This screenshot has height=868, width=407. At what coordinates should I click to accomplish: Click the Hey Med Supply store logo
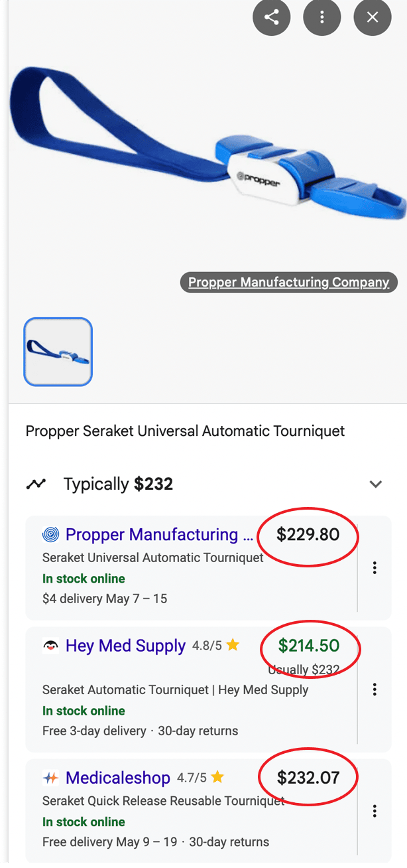(x=51, y=646)
